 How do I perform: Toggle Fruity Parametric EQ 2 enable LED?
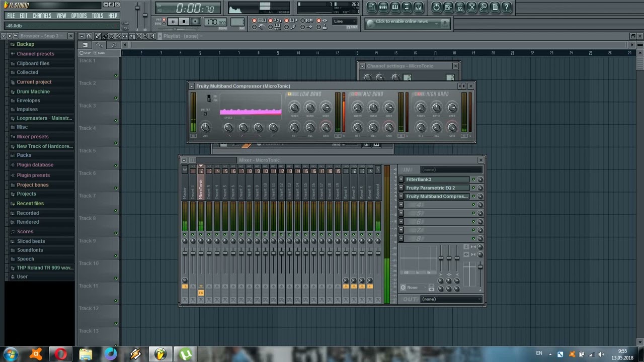point(473,188)
